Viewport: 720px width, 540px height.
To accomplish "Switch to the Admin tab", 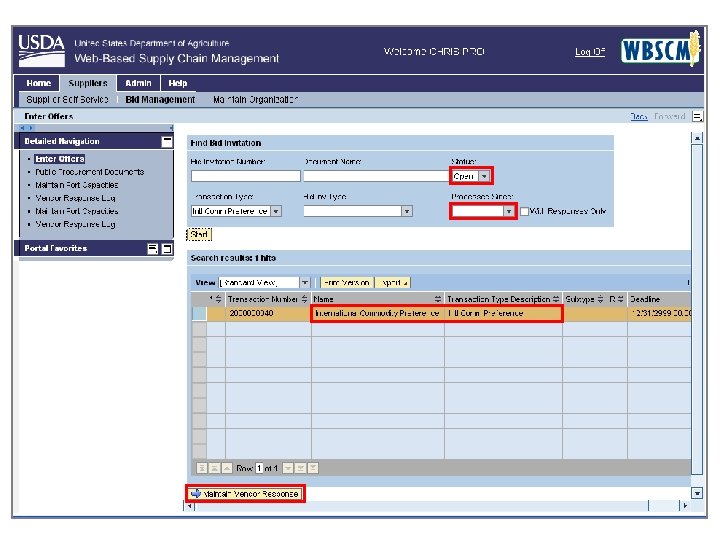I will coord(138,84).
